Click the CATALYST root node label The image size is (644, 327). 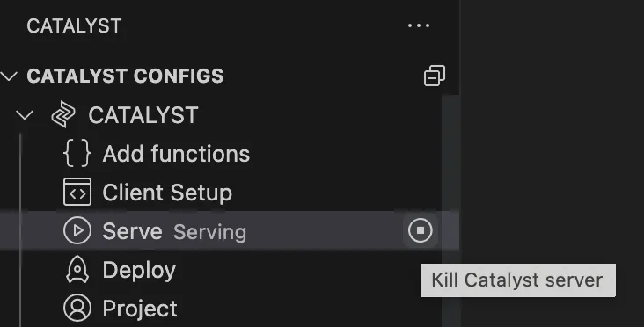[x=143, y=115]
